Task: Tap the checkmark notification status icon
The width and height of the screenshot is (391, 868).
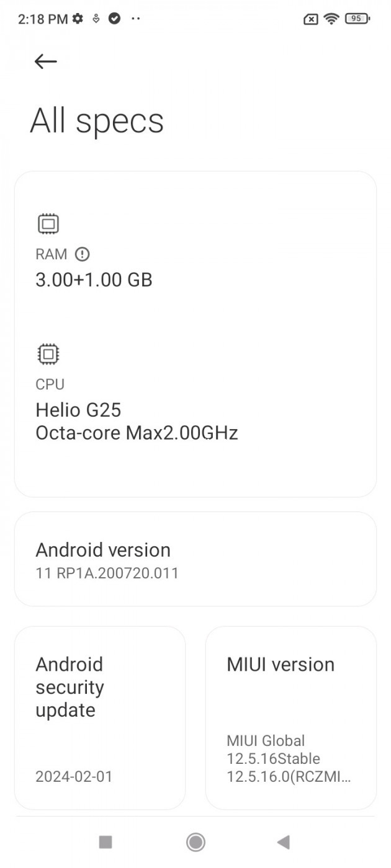Action: [114, 19]
